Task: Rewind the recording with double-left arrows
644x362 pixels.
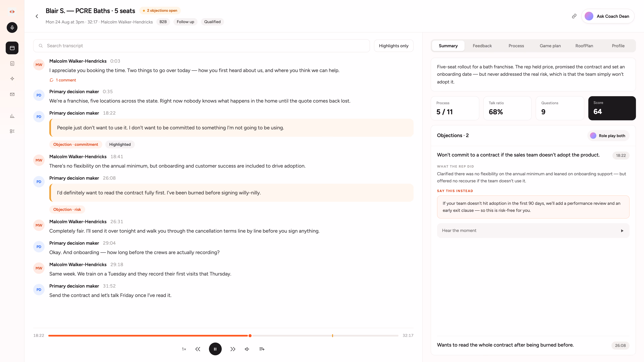Action: click(198, 349)
